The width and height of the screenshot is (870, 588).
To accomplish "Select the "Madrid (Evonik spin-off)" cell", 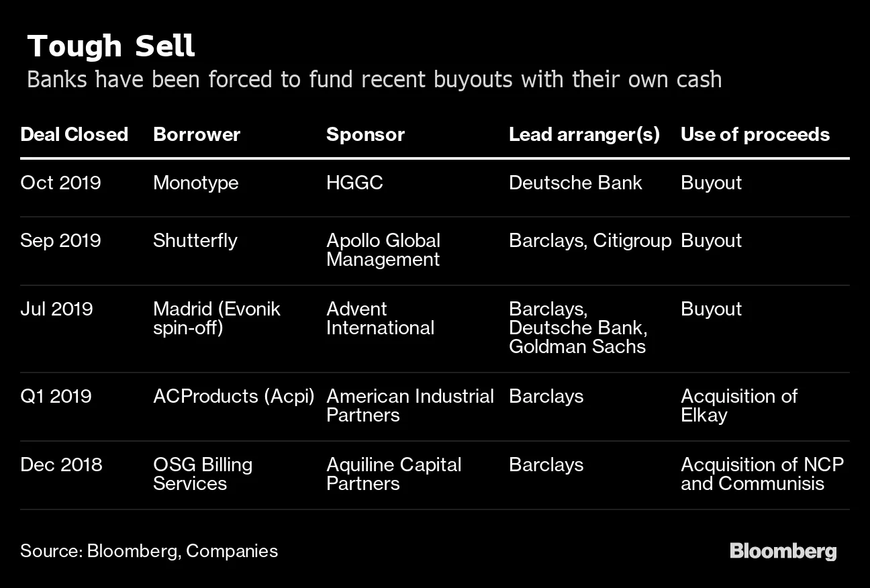I will pyautogui.click(x=216, y=318).
